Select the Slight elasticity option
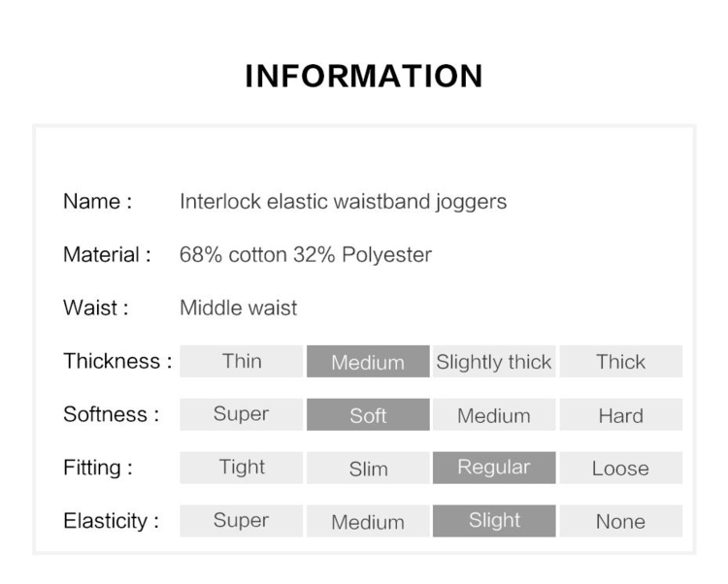 494,521
